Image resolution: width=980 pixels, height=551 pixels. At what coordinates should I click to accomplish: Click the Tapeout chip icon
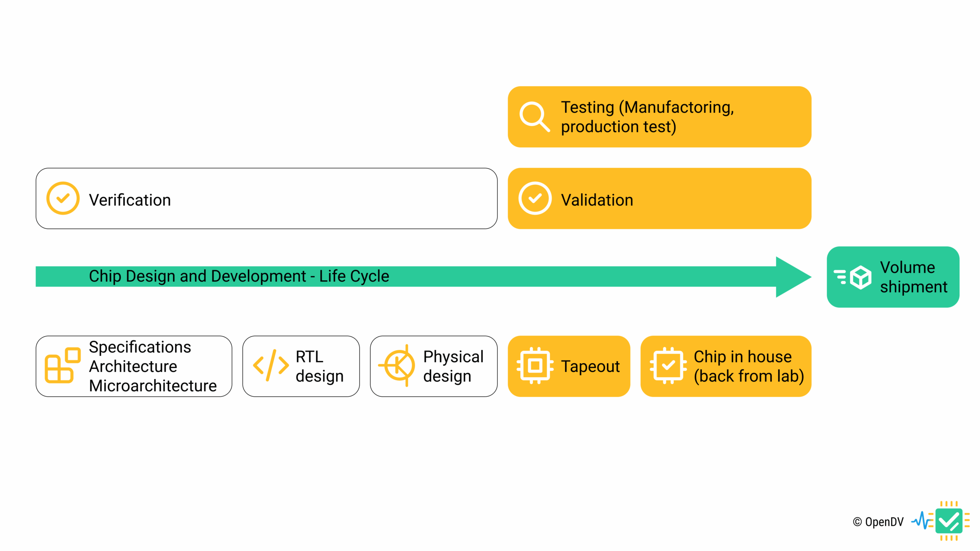coord(535,365)
